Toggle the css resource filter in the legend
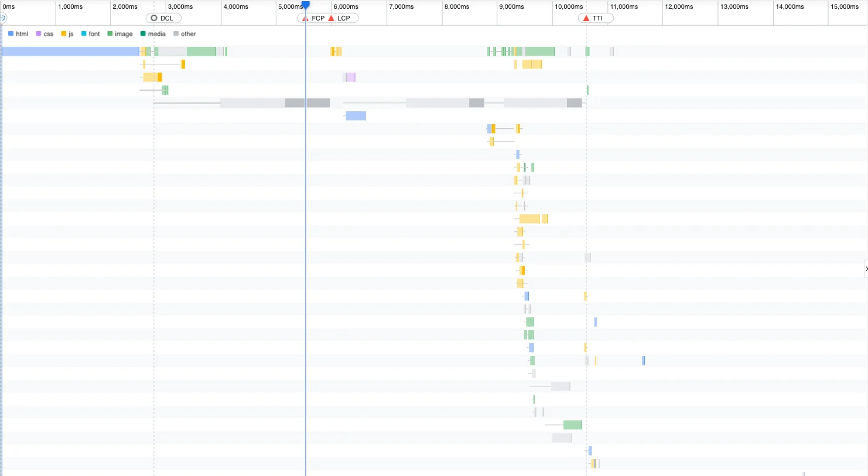This screenshot has width=868, height=476. pos(37,33)
